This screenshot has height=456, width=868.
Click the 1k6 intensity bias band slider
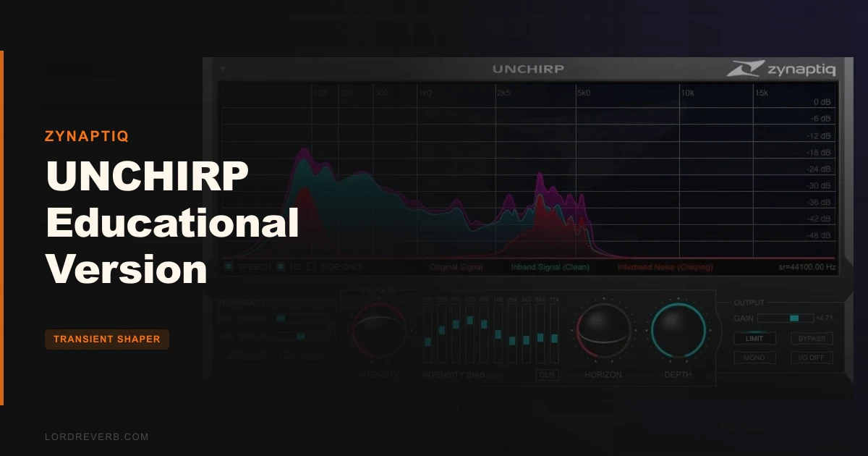(498, 334)
